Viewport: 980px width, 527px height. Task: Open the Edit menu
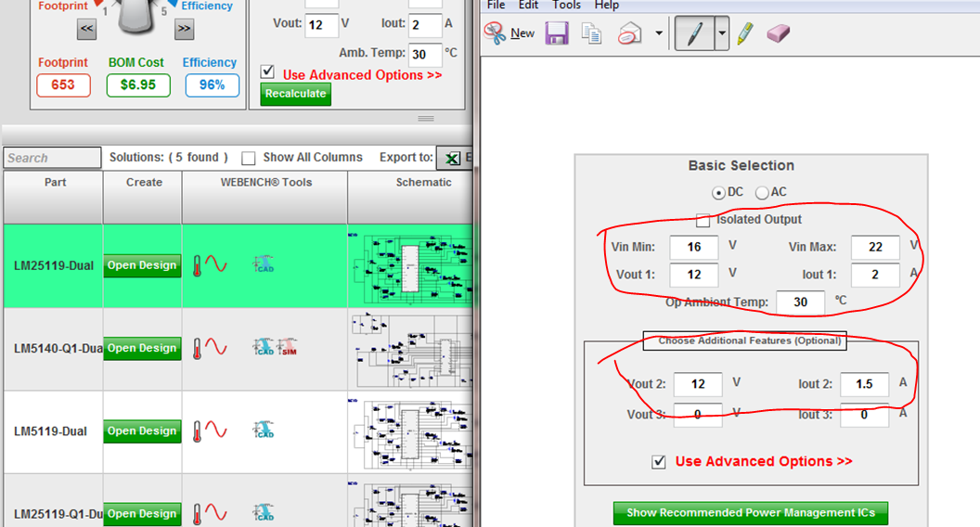(528, 5)
